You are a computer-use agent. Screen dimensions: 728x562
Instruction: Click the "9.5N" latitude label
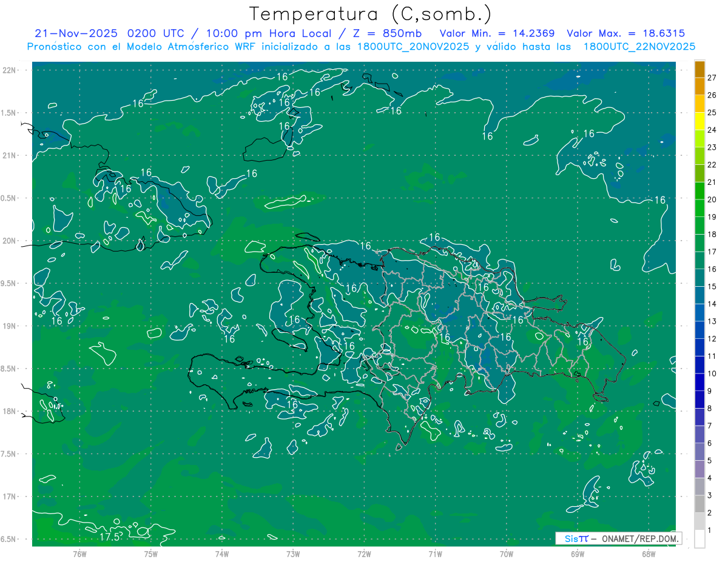point(9,284)
